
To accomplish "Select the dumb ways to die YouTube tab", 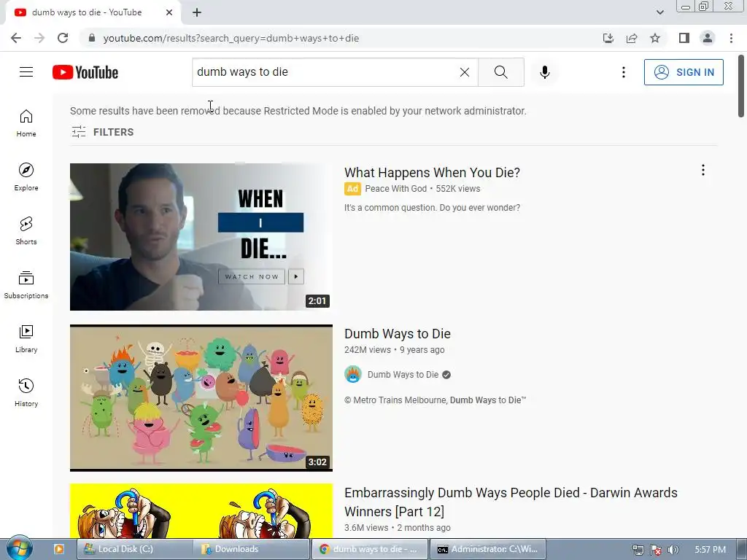I will [87, 12].
